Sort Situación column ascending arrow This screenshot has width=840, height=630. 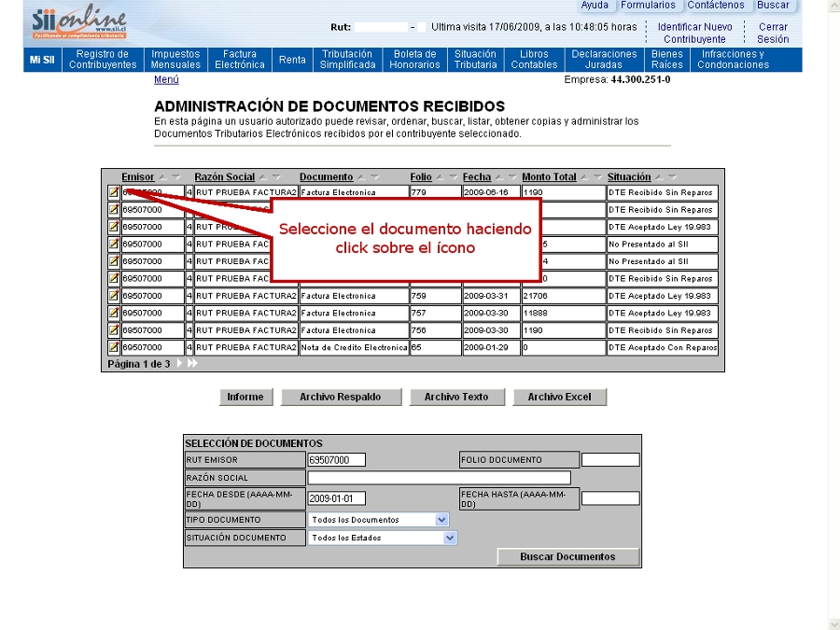[660, 177]
